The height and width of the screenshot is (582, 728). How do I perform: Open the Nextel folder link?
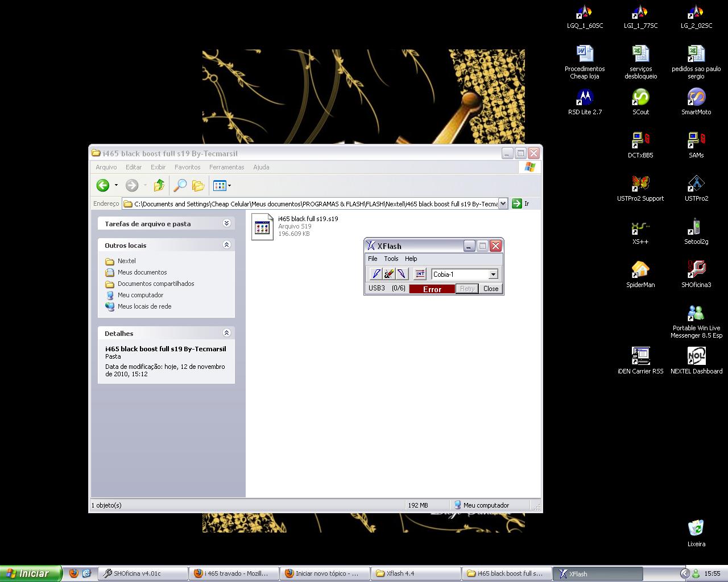[x=126, y=261]
